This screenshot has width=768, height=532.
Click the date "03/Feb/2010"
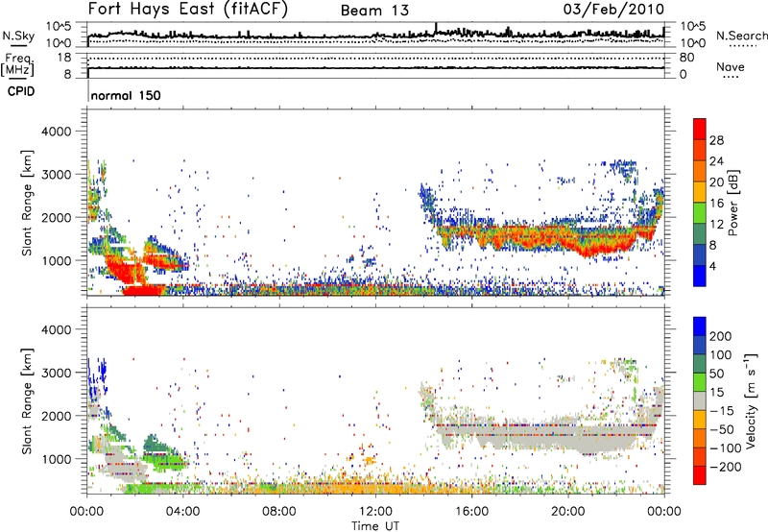click(613, 10)
